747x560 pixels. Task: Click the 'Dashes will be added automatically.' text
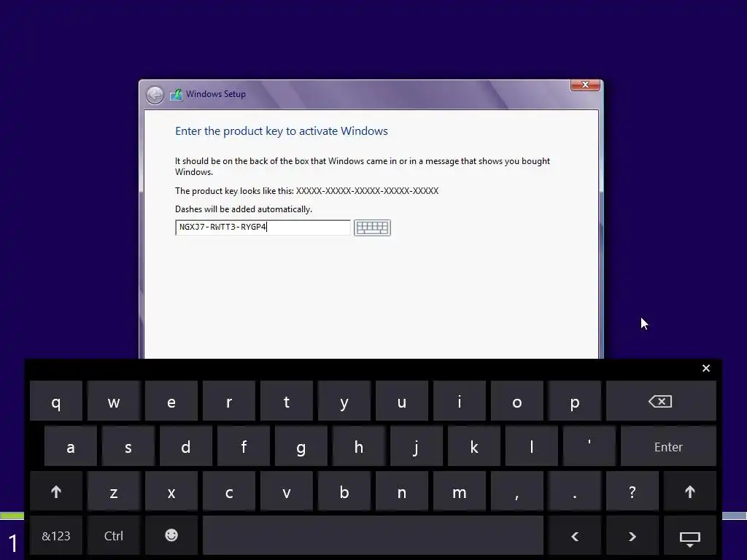244,209
